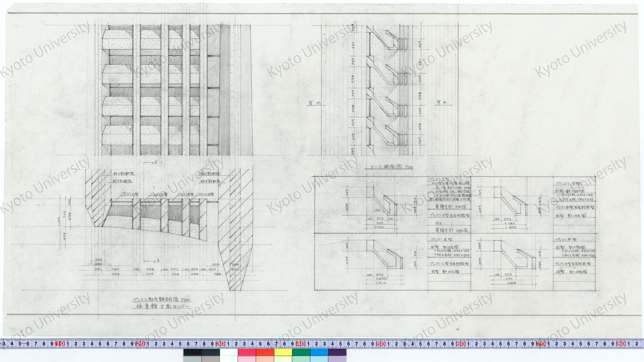Click the dark green color swatch

pos(301,352)
